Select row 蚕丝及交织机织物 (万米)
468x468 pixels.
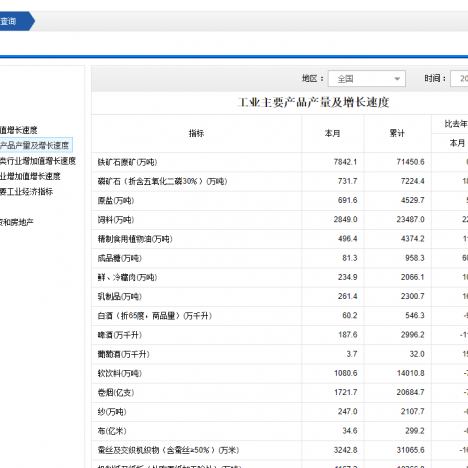(280, 451)
